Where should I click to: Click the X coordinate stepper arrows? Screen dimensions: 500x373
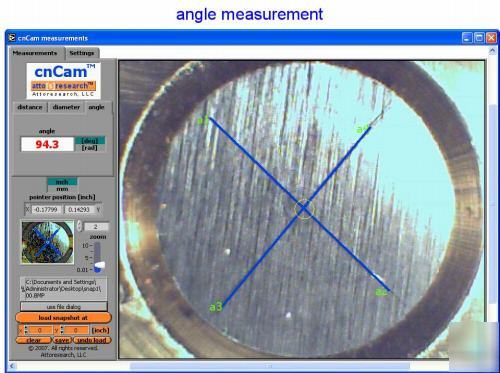tap(26, 330)
